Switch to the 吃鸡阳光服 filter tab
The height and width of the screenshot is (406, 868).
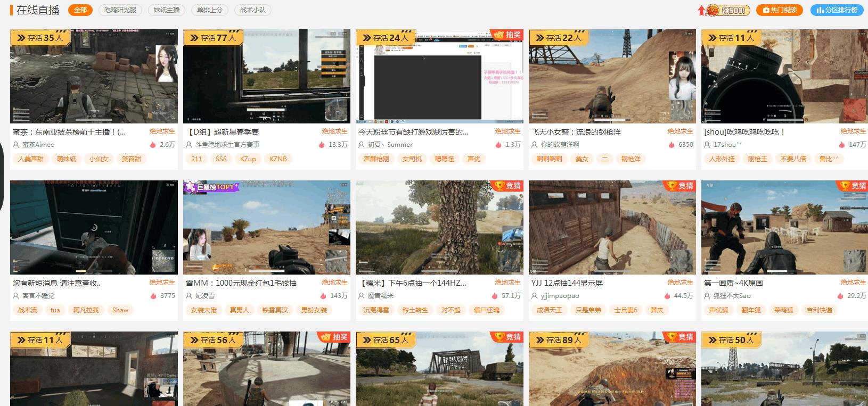120,10
